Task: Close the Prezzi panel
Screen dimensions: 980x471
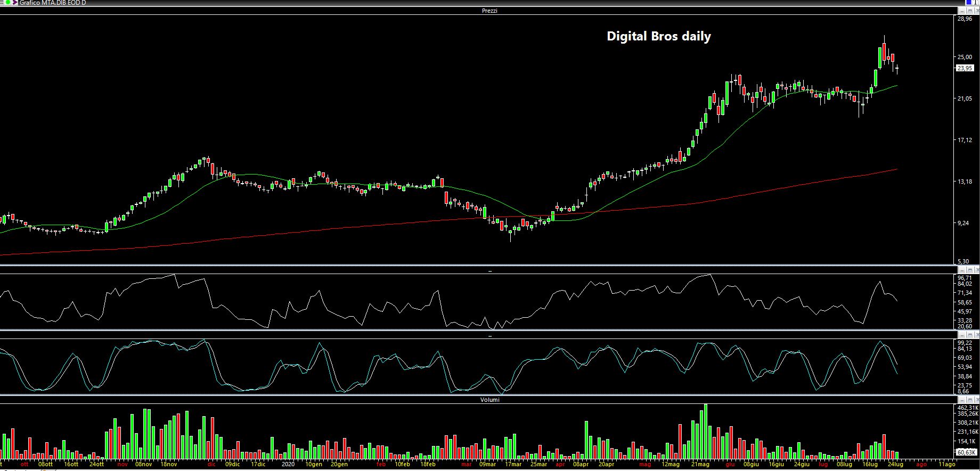Action: (977, 11)
